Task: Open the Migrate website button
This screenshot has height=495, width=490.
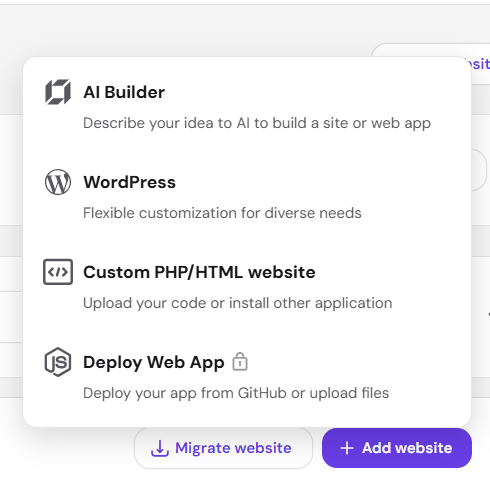Action: (223, 448)
